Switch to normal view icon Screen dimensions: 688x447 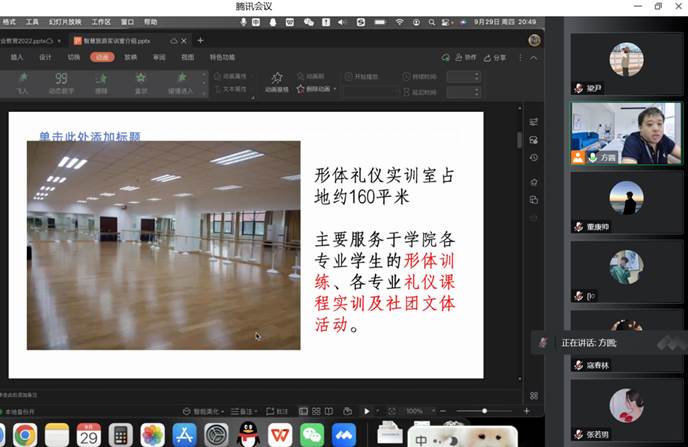coord(303,411)
